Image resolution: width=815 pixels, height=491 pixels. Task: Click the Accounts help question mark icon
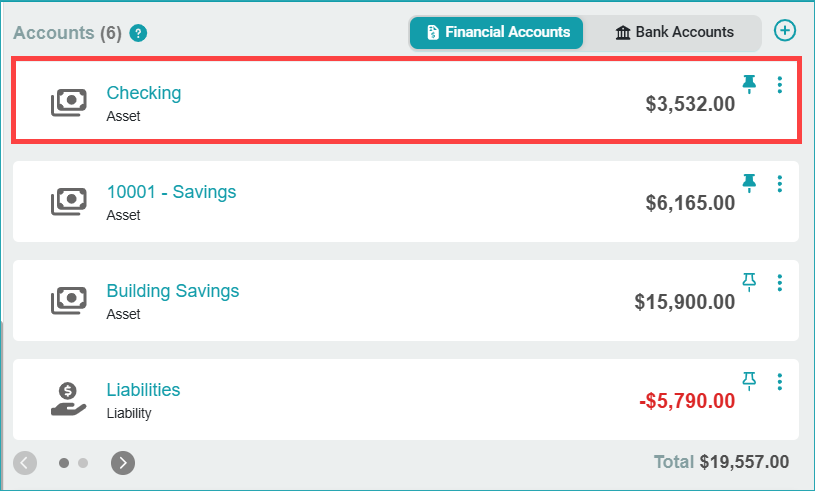tap(138, 33)
